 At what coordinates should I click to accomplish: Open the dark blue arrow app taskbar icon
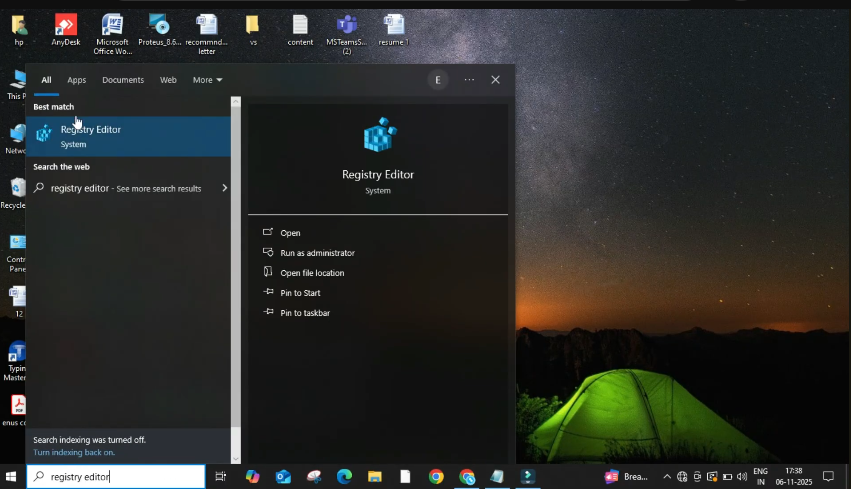[528, 477]
